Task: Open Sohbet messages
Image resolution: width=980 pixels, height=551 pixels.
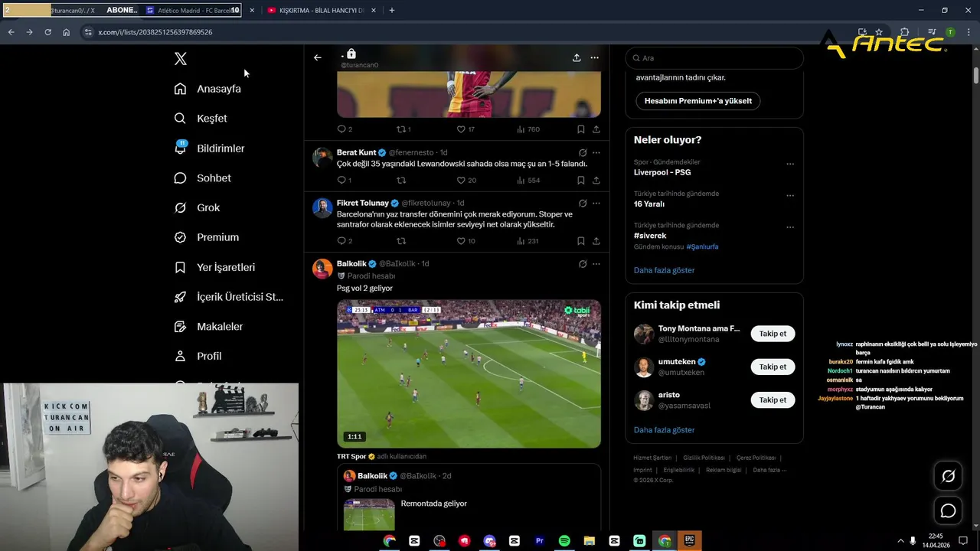Action: tap(202, 178)
